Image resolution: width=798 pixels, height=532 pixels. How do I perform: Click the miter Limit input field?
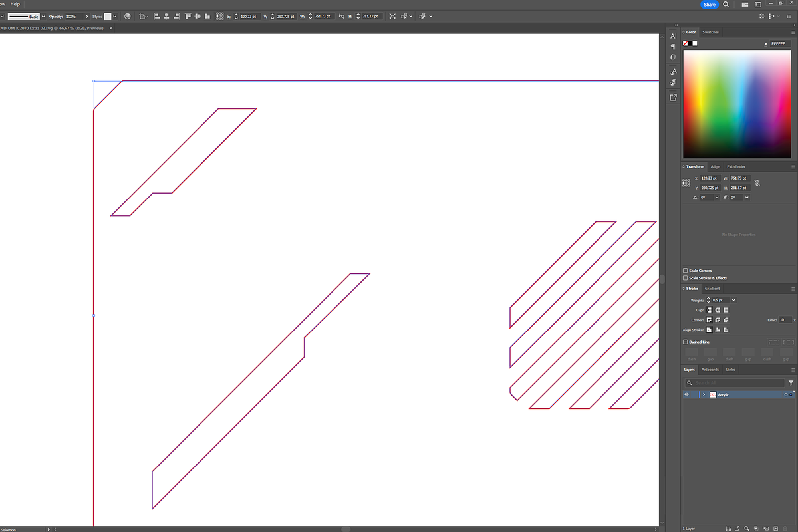[785, 320]
